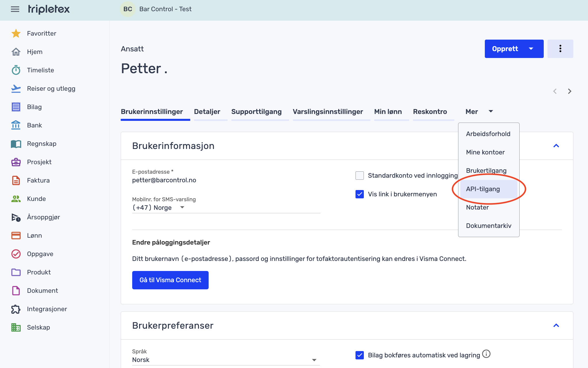Viewport: 588px width, 368px height.
Task: Open Regnskap in sidebar
Action: (42, 144)
